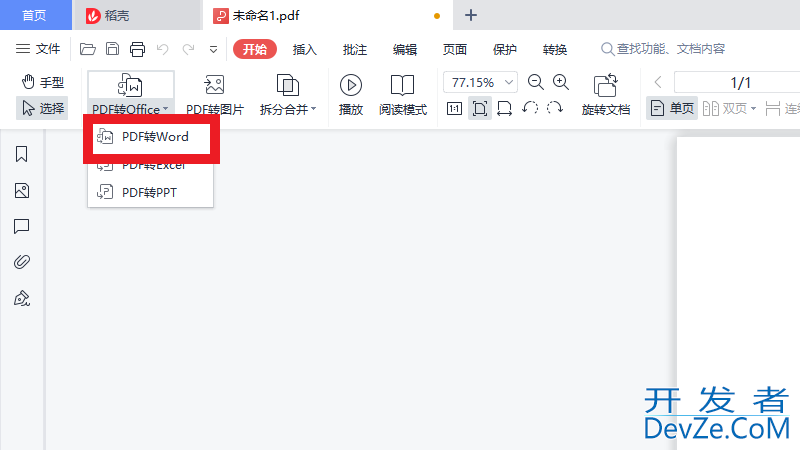
Task: Switch to the 批注 tab
Action: click(355, 49)
